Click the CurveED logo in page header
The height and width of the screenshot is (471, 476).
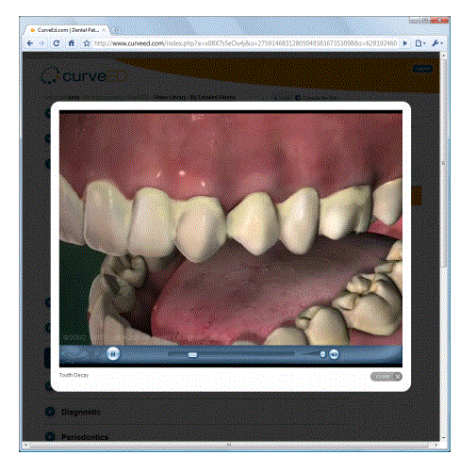pos(84,75)
